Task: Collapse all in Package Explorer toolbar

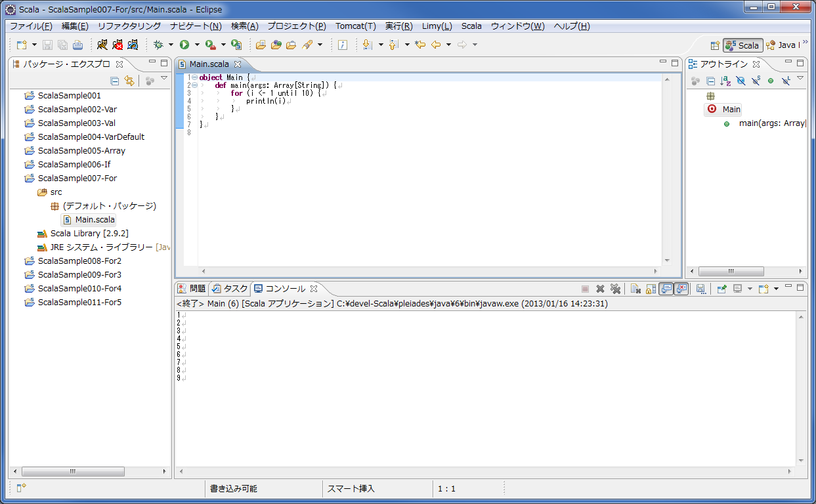Action: [115, 81]
